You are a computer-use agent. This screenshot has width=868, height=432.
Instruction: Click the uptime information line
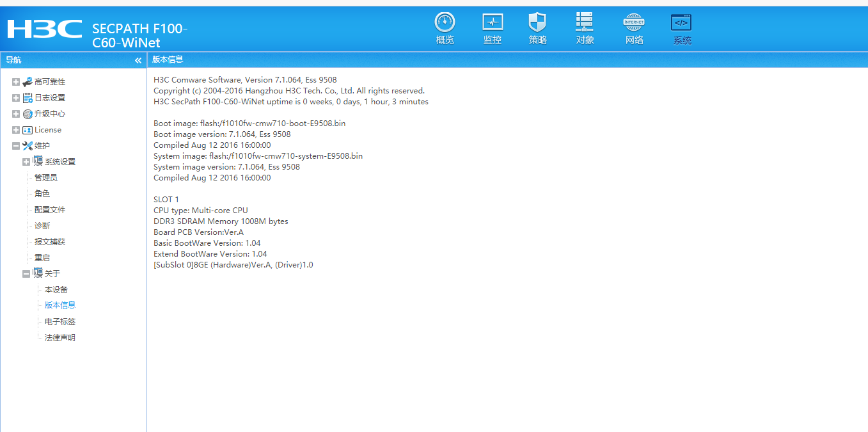(x=291, y=102)
